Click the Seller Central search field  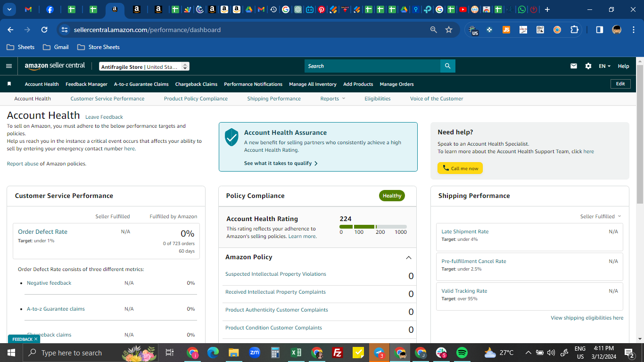(x=372, y=66)
